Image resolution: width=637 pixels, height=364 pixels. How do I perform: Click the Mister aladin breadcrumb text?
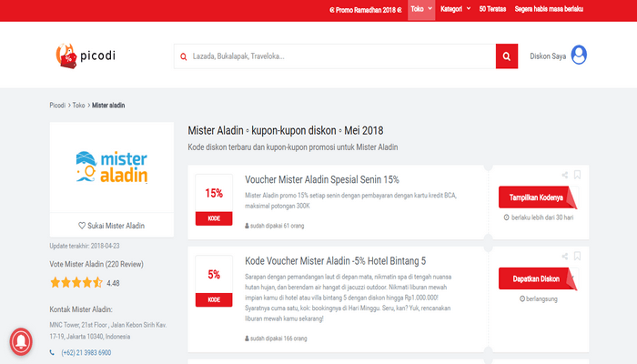click(108, 106)
